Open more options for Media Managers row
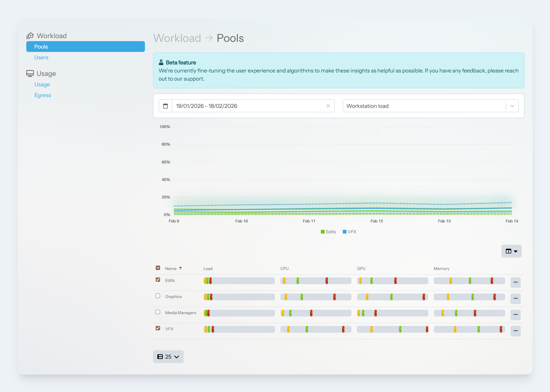The image size is (550, 392). point(515,315)
